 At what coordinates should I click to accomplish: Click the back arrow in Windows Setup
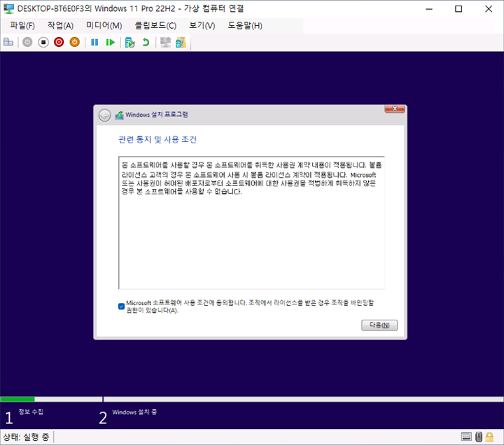[104, 115]
